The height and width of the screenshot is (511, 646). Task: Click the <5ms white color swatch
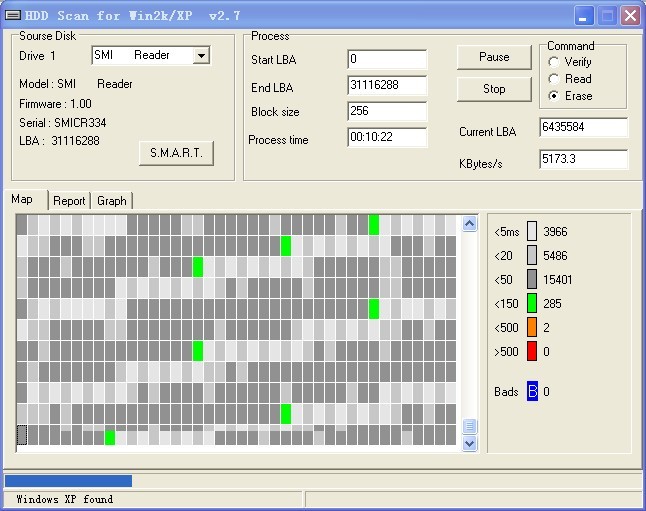[532, 231]
